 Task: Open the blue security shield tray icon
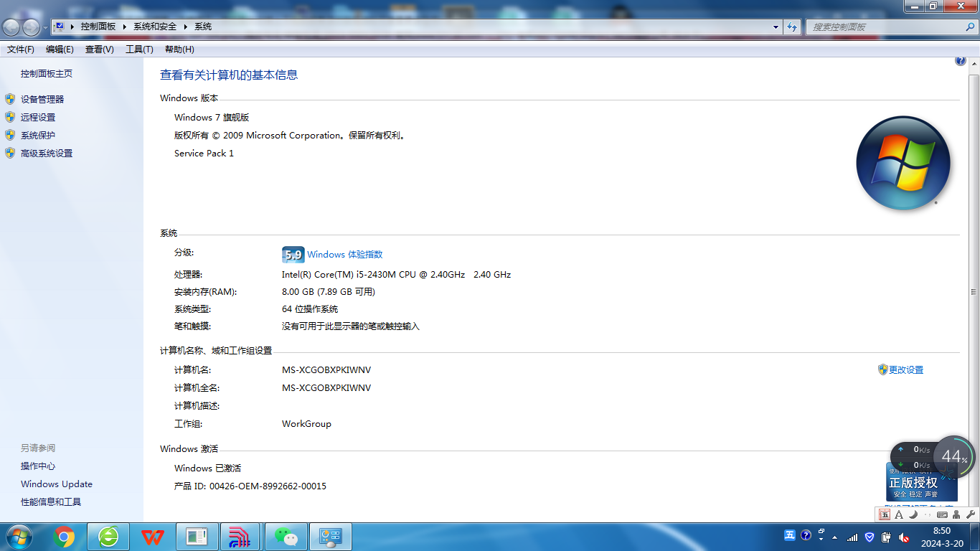[x=870, y=537]
